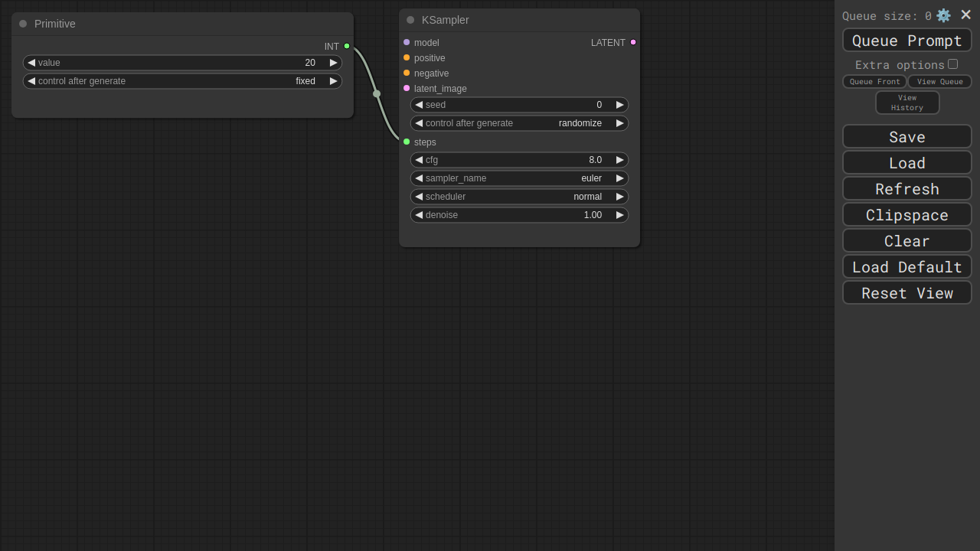
Task: Click the model input socket
Action: [407, 42]
